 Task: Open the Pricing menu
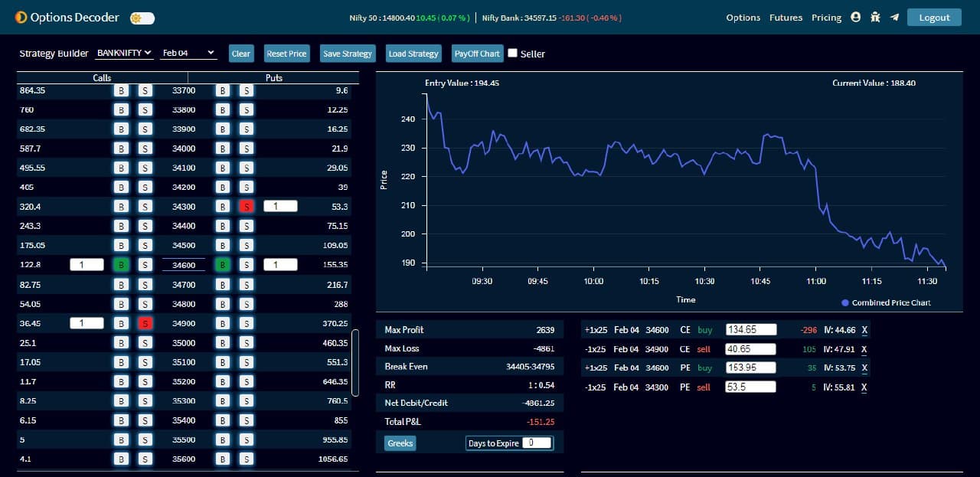point(826,17)
